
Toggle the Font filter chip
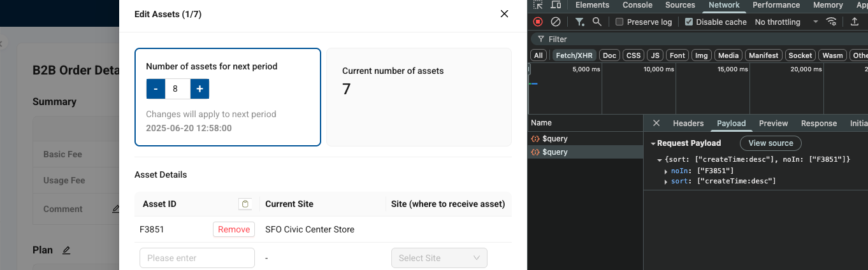click(x=677, y=55)
